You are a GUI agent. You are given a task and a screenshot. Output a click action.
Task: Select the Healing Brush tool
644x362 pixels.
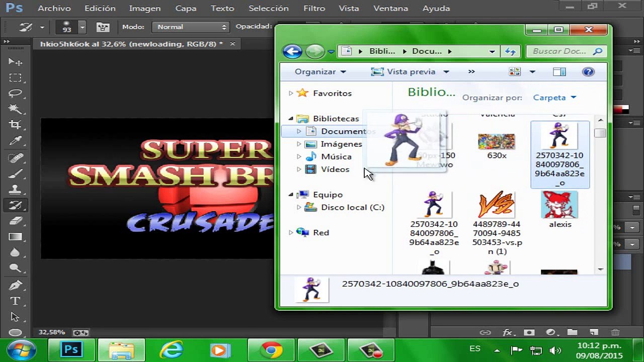15,158
